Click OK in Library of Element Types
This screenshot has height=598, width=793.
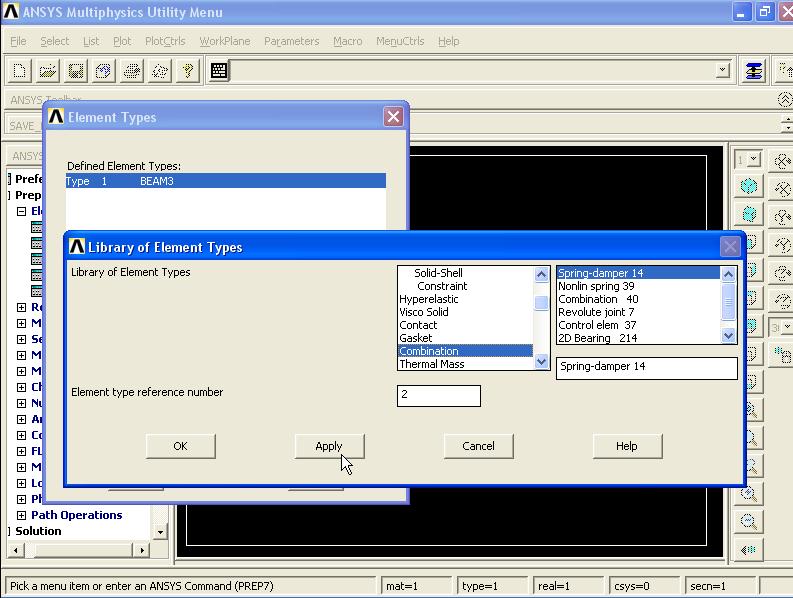click(x=181, y=446)
